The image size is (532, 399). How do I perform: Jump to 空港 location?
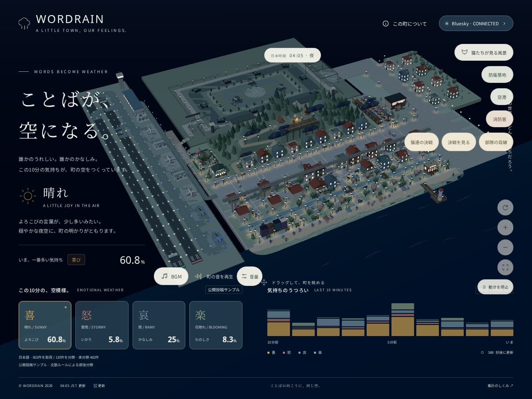tap(501, 97)
